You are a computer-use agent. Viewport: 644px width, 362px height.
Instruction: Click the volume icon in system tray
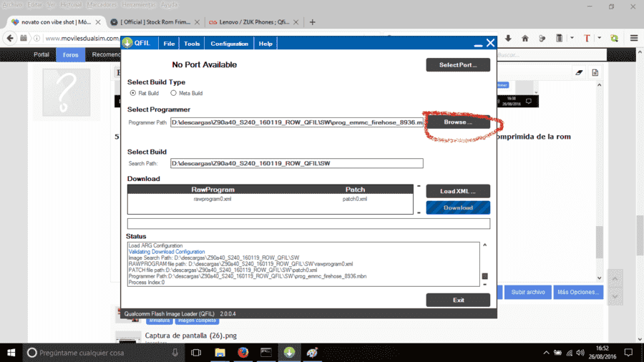coord(580,353)
